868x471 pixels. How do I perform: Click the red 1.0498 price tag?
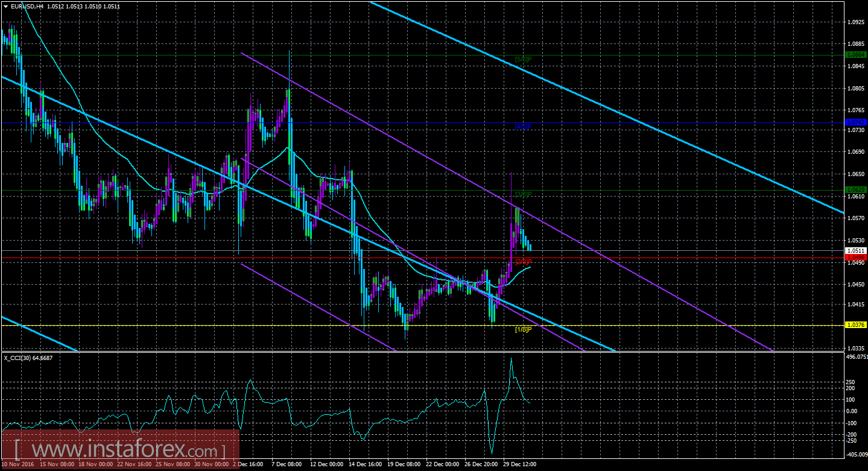857,258
